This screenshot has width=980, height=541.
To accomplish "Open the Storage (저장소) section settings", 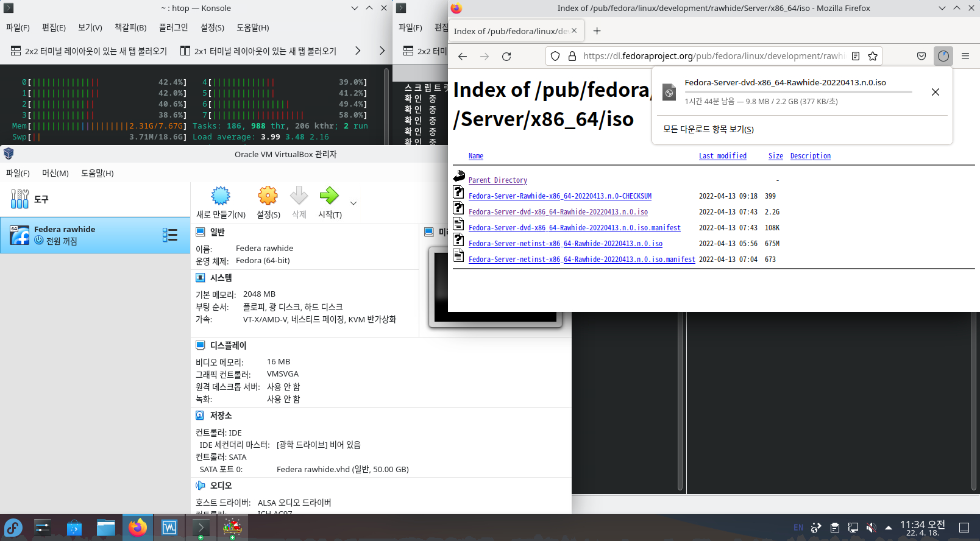I will pos(221,415).
